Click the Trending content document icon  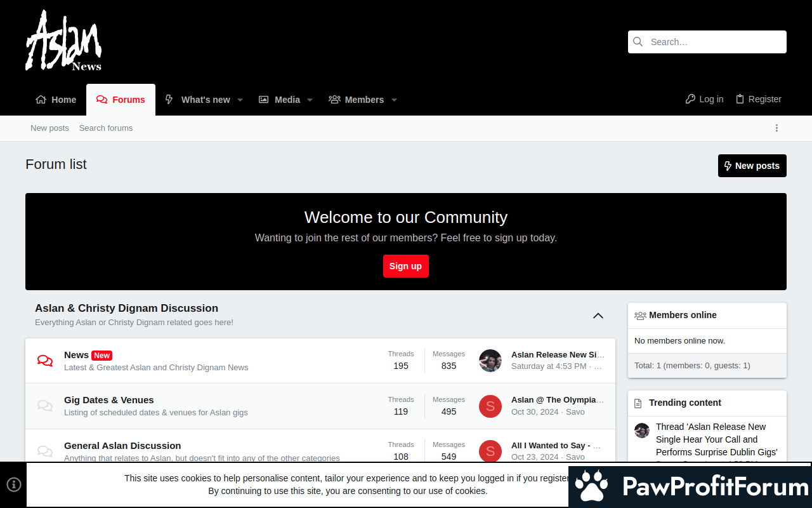coord(639,403)
